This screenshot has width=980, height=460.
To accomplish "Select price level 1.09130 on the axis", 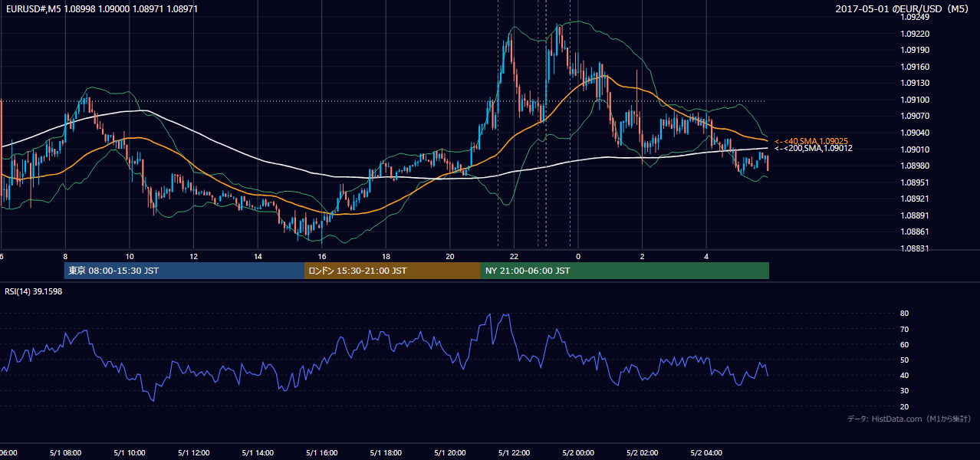I will 916,83.
